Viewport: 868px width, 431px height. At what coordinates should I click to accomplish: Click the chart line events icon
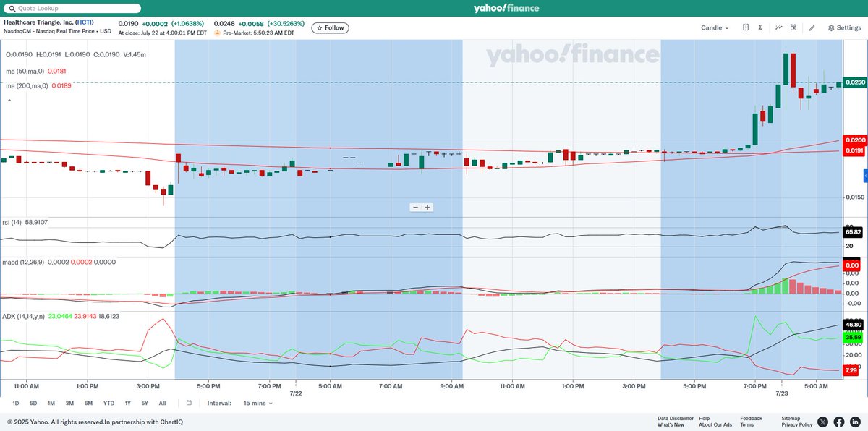click(779, 27)
